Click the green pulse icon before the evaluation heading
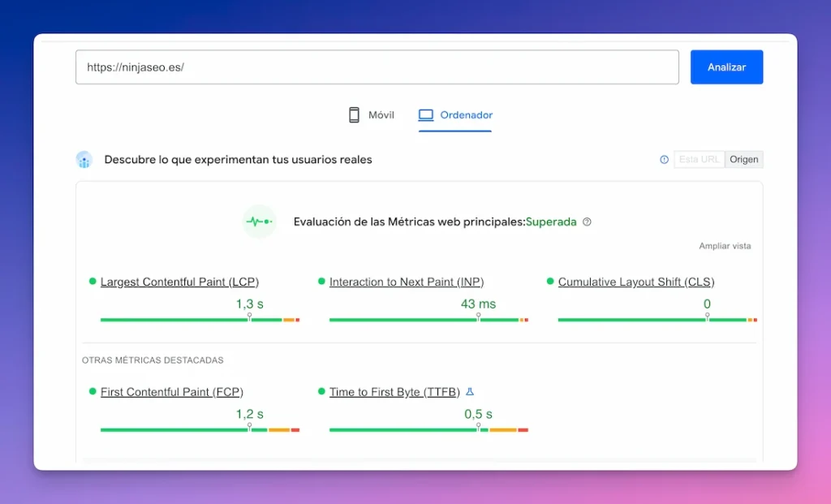 (x=259, y=221)
